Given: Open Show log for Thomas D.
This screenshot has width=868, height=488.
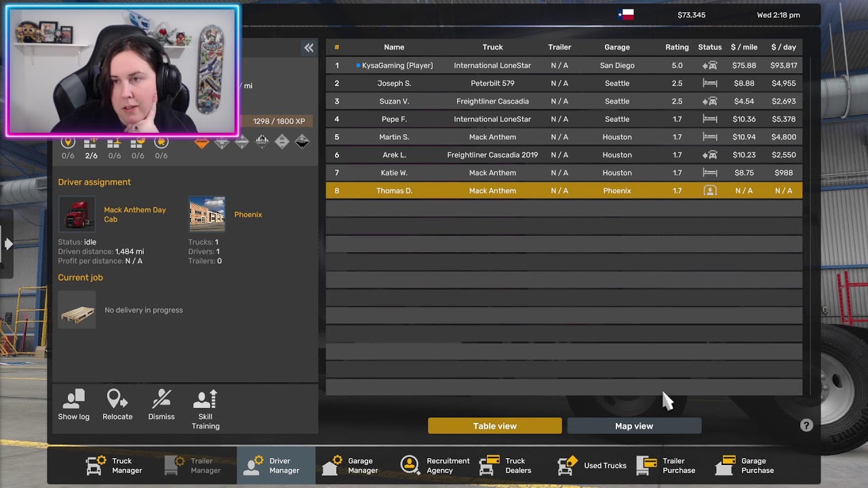Looking at the screenshot, I should (x=74, y=405).
